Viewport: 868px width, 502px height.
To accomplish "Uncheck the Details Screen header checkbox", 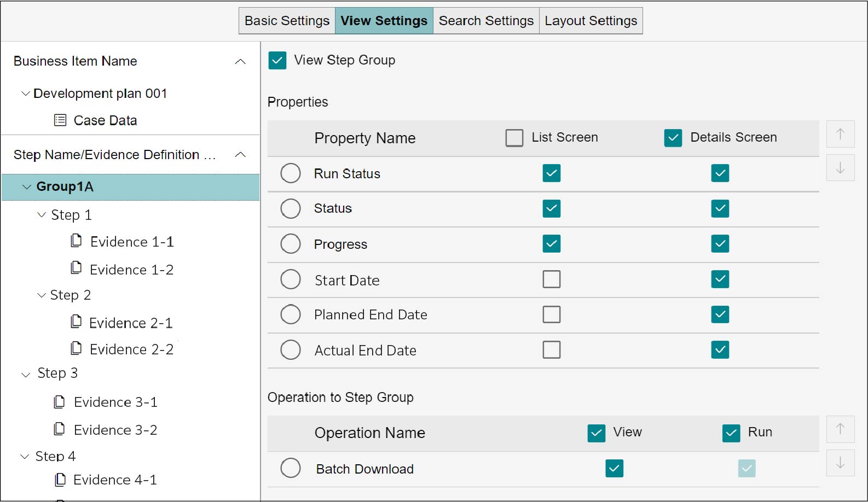I will point(673,138).
